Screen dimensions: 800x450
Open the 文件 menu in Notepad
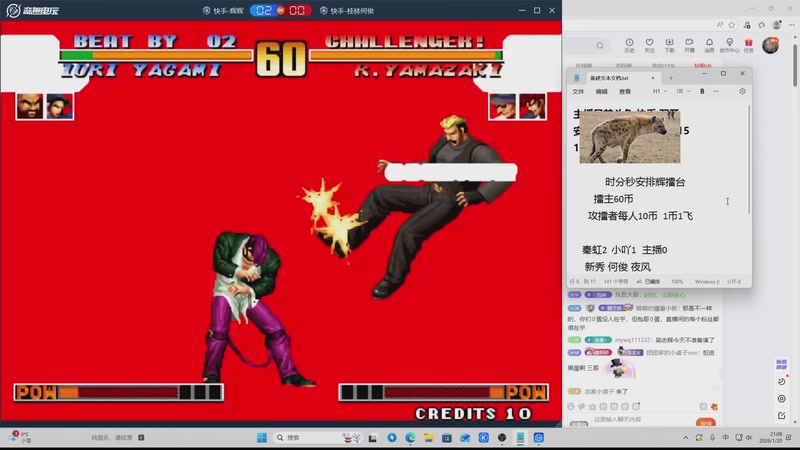pyautogui.click(x=578, y=92)
